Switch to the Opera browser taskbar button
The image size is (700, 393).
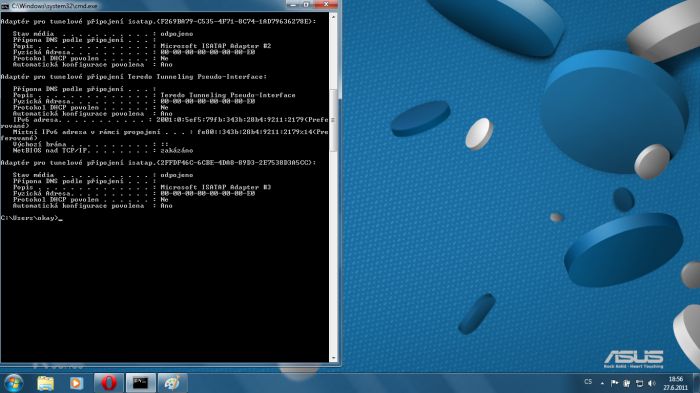108,383
